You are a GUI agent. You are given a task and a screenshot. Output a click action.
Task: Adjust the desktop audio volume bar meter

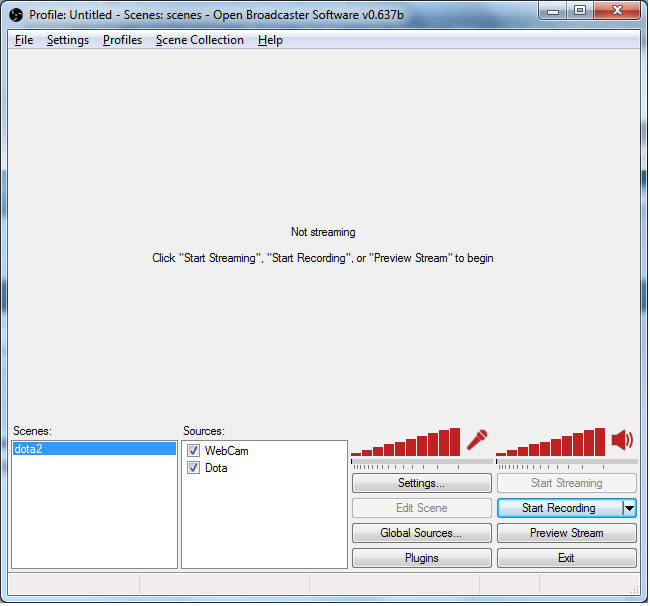tap(551, 443)
